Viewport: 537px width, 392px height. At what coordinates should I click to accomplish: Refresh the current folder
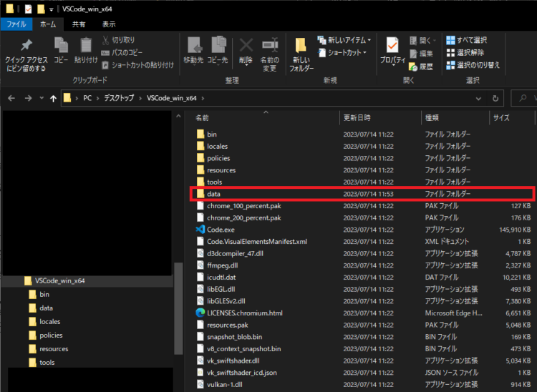click(x=495, y=99)
